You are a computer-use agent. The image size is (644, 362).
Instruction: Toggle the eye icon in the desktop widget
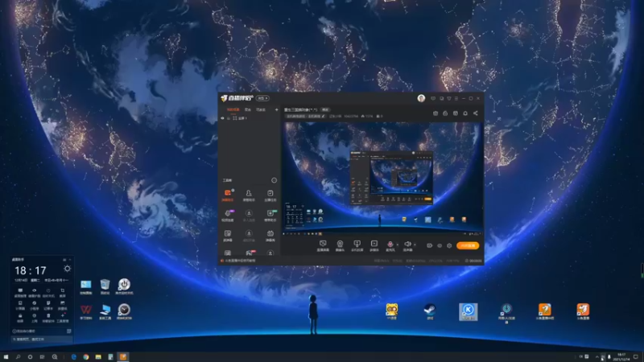[x=34, y=290]
